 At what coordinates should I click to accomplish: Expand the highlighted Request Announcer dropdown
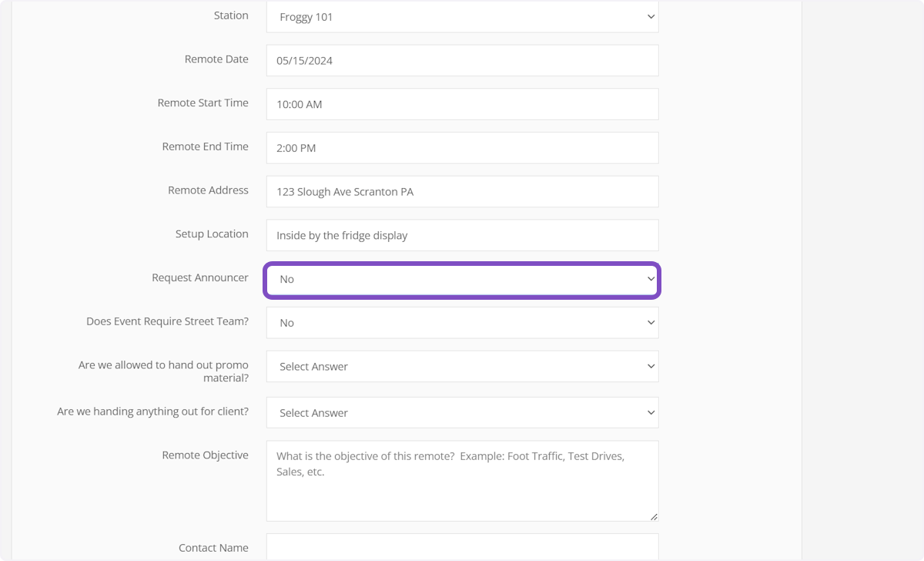(462, 280)
